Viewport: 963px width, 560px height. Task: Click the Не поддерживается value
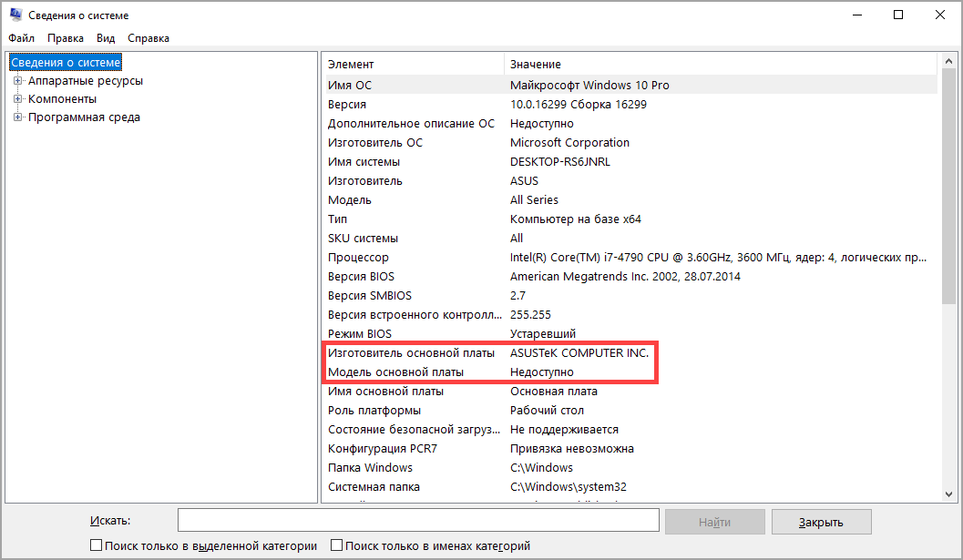[565, 429]
